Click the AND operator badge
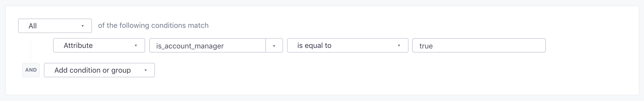644x101 pixels. tap(31, 70)
